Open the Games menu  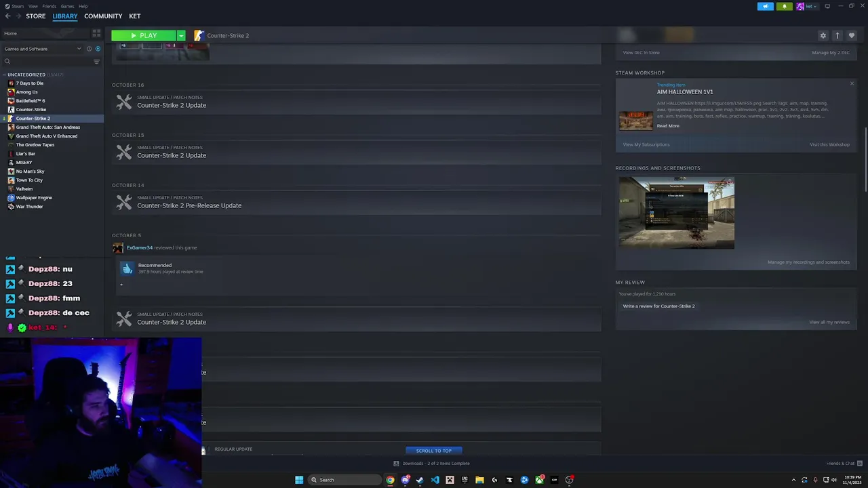[x=68, y=6]
